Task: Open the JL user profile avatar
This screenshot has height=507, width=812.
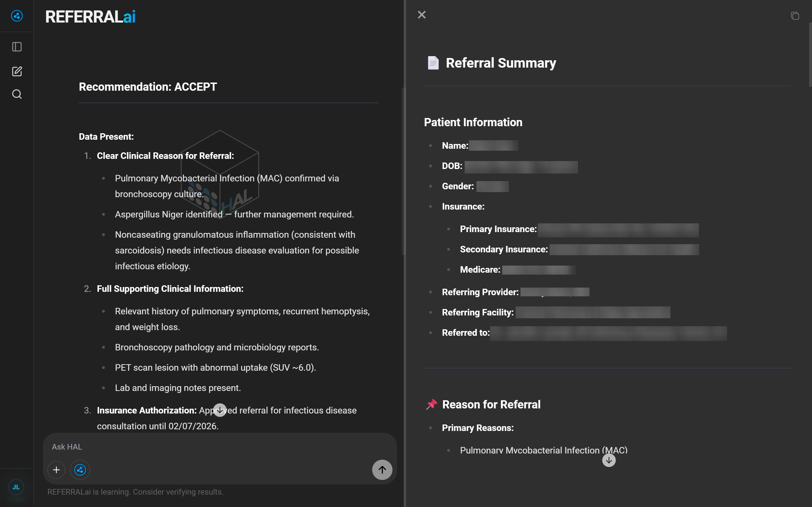Action: pos(16,487)
